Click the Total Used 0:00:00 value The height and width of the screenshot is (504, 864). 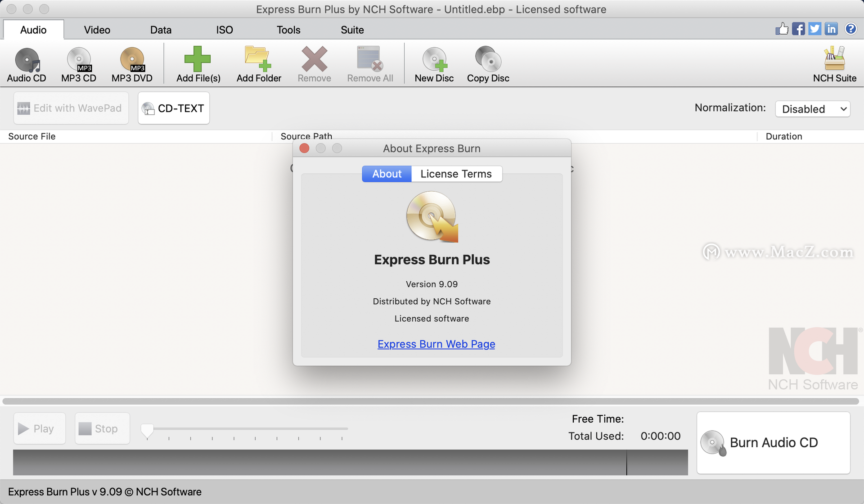tap(660, 436)
